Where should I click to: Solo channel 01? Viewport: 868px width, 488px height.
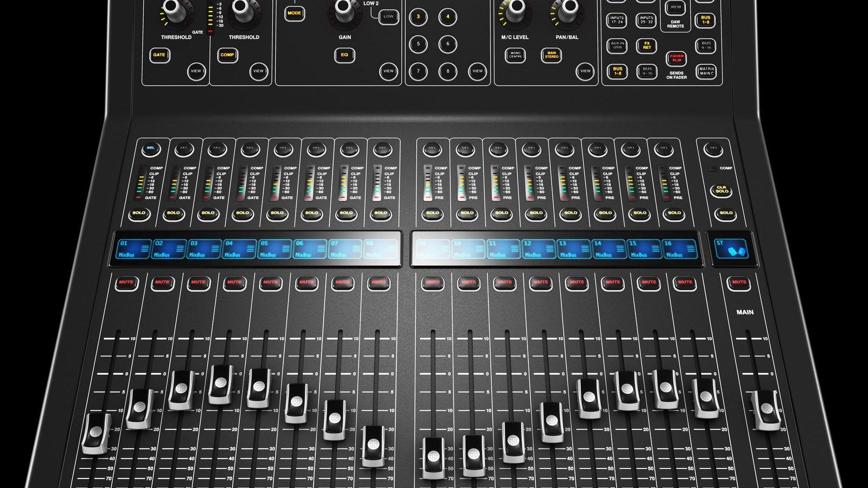tap(139, 214)
